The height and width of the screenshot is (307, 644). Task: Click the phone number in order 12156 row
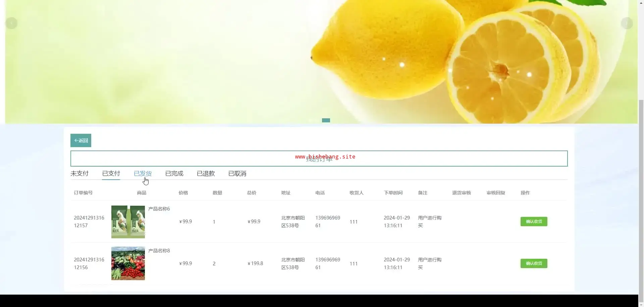tap(328, 263)
